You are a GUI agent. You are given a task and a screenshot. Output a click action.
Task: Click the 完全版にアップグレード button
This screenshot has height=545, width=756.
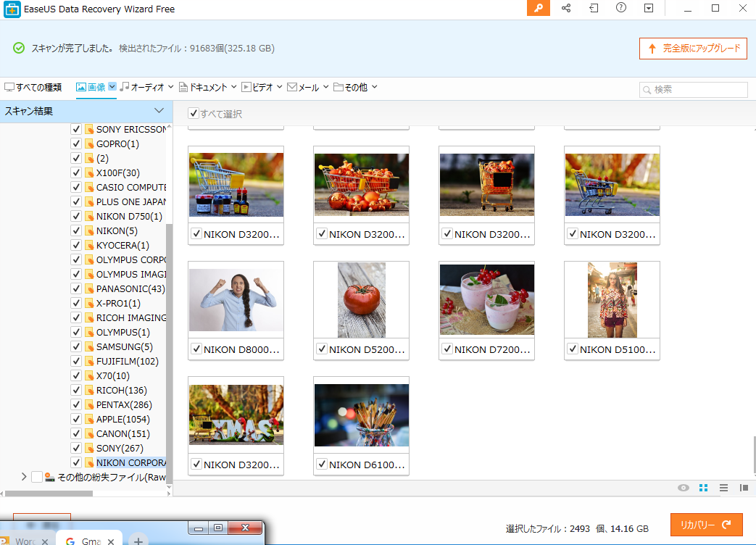[694, 49]
